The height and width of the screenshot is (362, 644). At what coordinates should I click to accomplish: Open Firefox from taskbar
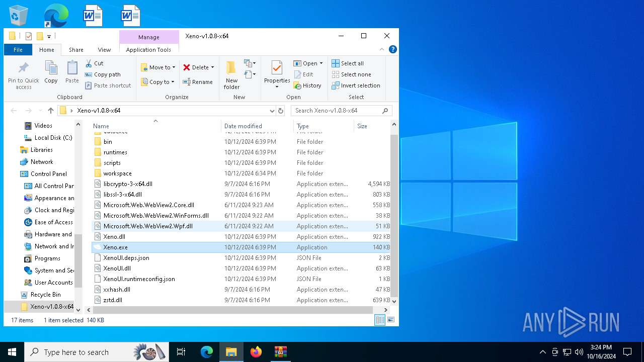coord(256,352)
